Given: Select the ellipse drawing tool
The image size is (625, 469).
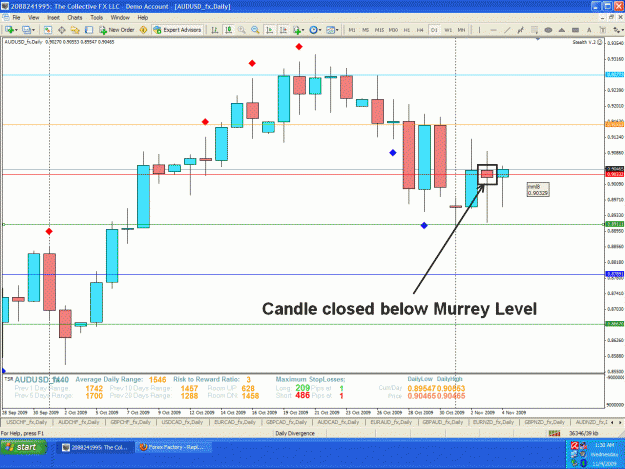Looking at the screenshot, I should (548, 30).
